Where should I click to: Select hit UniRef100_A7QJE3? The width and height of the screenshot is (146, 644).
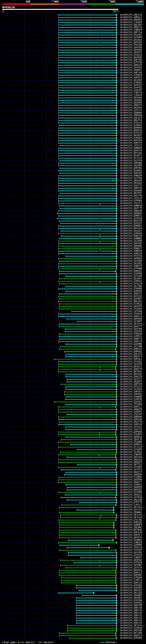[x=131, y=90]
